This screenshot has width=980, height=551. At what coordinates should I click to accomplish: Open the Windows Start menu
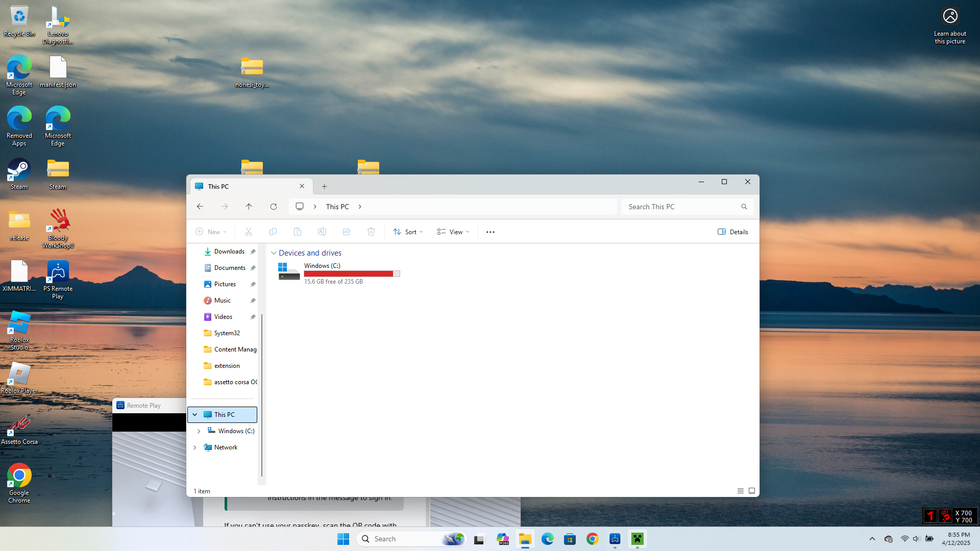click(x=343, y=539)
